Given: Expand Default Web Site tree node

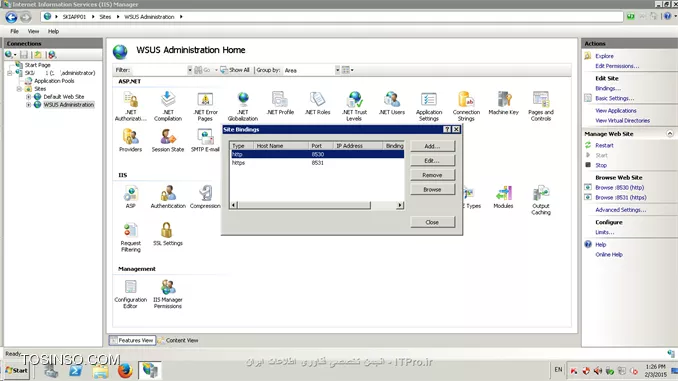Looking at the screenshot, I should (29, 97).
